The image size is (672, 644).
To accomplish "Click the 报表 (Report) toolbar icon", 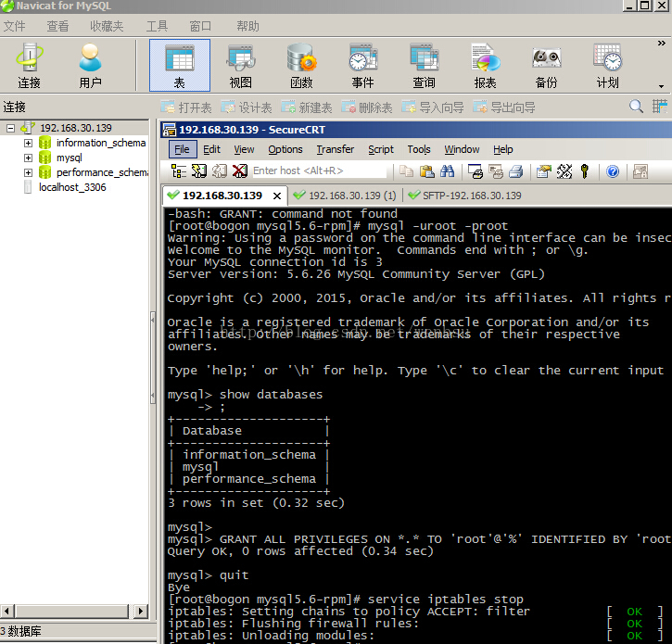I will (485, 66).
